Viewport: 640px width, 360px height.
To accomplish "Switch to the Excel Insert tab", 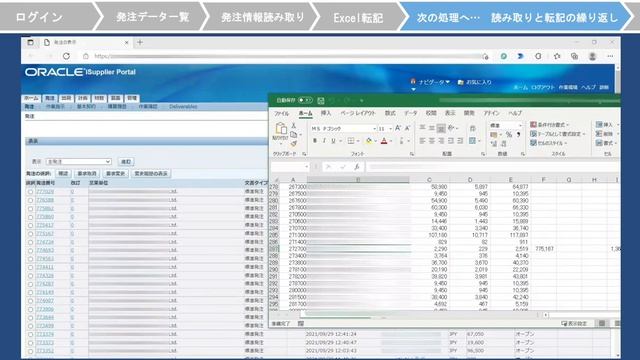I will [326, 113].
